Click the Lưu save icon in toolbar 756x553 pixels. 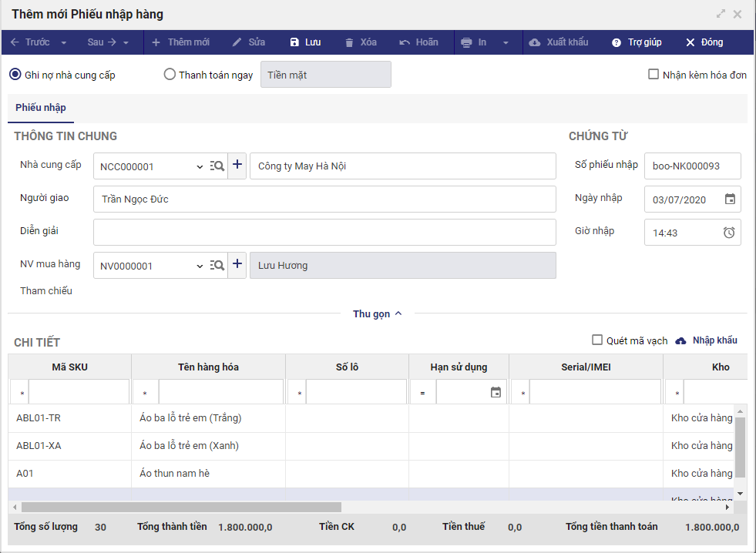click(x=294, y=42)
